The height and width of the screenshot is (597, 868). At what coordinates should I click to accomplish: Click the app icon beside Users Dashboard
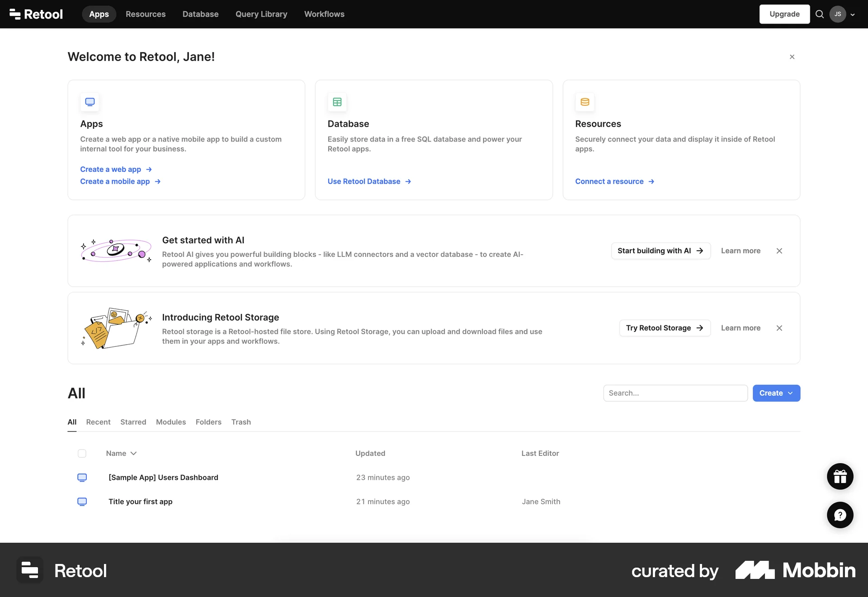82,477
